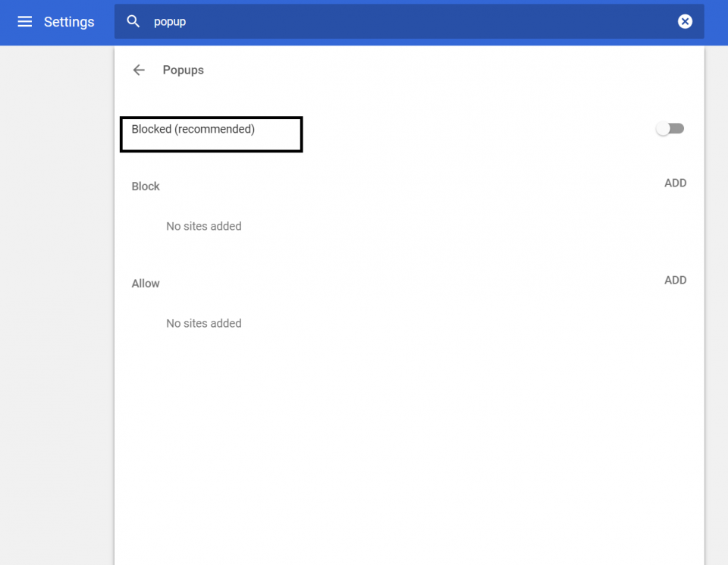Click the Settings title in the header
This screenshot has height=565, width=728.
(x=69, y=22)
